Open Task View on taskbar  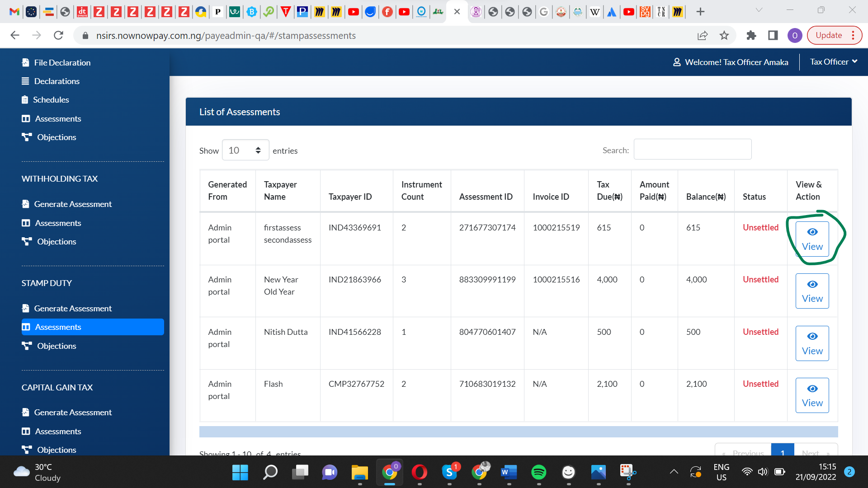300,472
